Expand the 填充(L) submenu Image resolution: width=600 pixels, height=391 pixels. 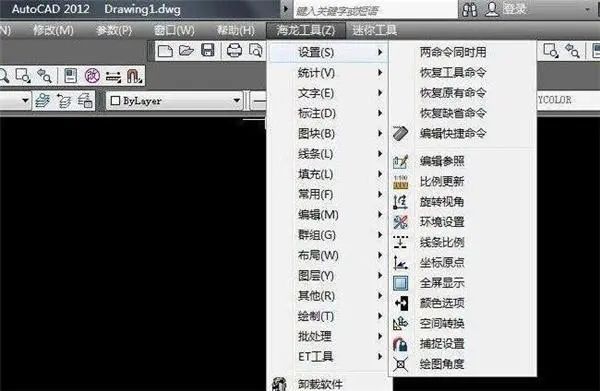coord(328,174)
